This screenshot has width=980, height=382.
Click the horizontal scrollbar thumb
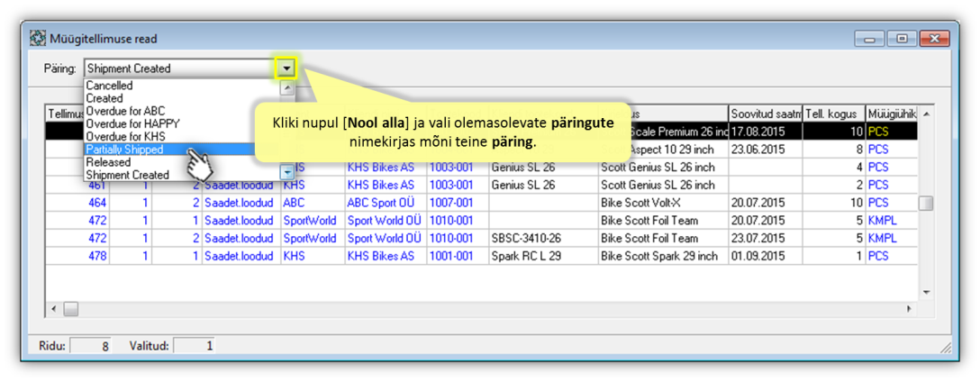(70, 309)
